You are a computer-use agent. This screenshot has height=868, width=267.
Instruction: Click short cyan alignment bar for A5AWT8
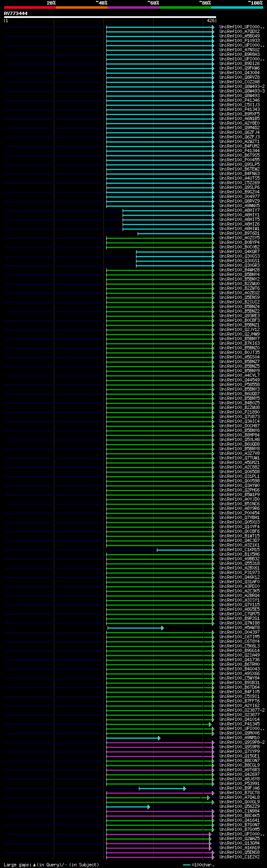point(136,628)
